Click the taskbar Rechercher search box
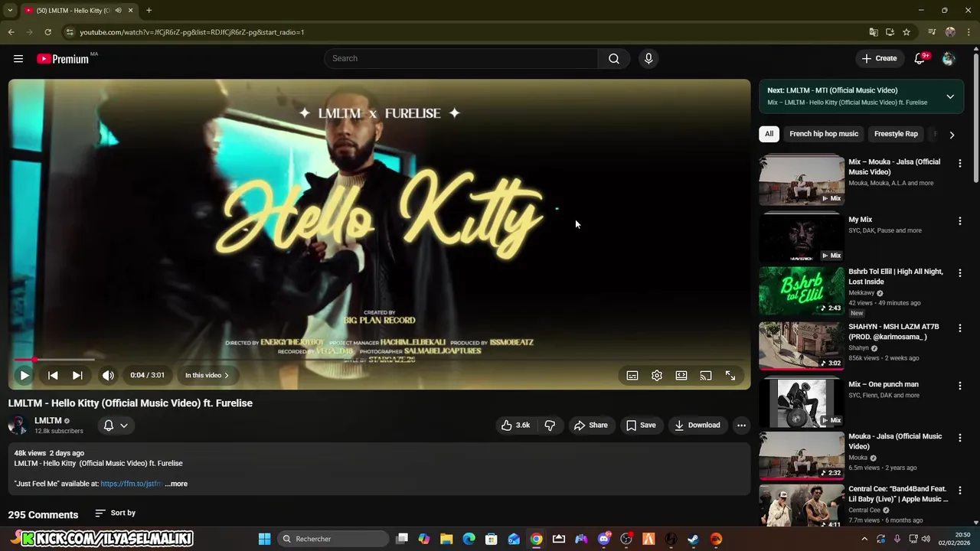This screenshot has width=980, height=551. click(x=332, y=539)
